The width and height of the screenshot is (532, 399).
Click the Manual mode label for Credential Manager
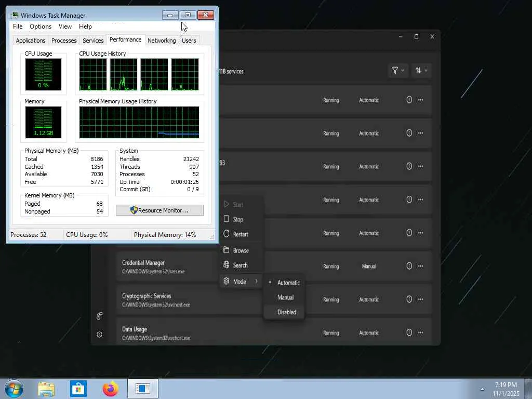click(369, 267)
